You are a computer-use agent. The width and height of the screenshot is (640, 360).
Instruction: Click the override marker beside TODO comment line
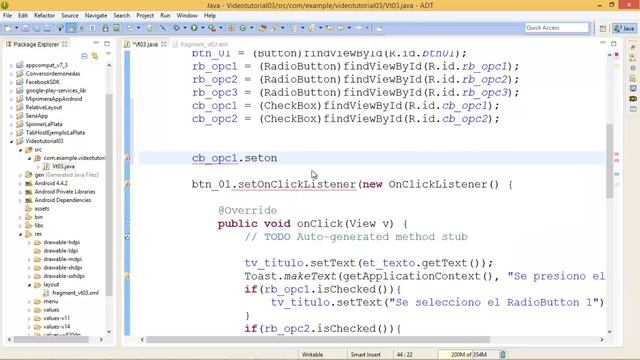127,236
